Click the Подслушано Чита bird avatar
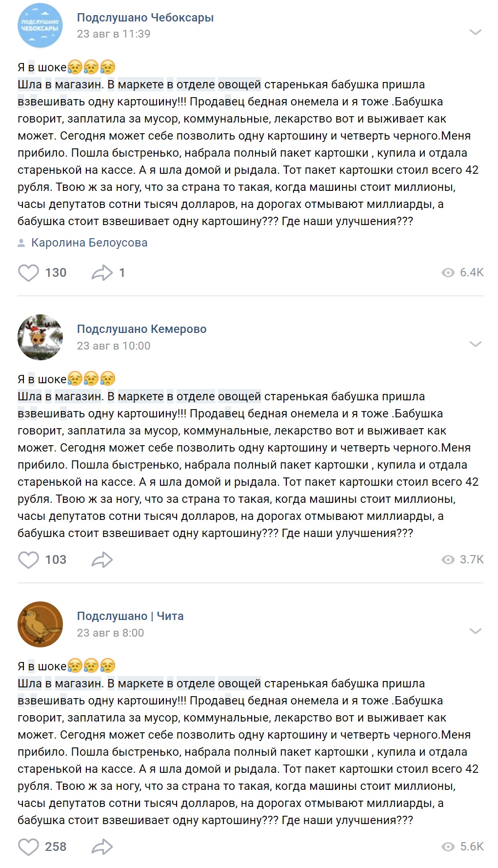Screen dimensions: 498x868 (40, 624)
